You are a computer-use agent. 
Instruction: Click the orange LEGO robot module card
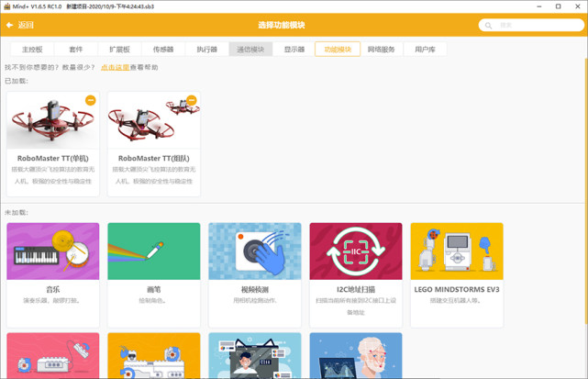(154, 355)
